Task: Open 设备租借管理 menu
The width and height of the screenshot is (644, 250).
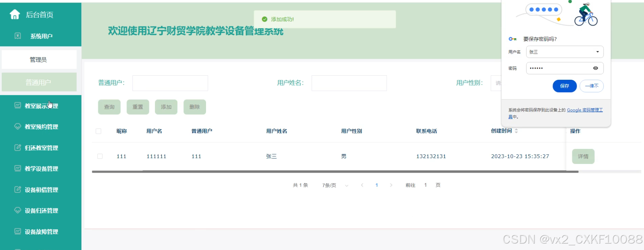Action: click(41, 190)
